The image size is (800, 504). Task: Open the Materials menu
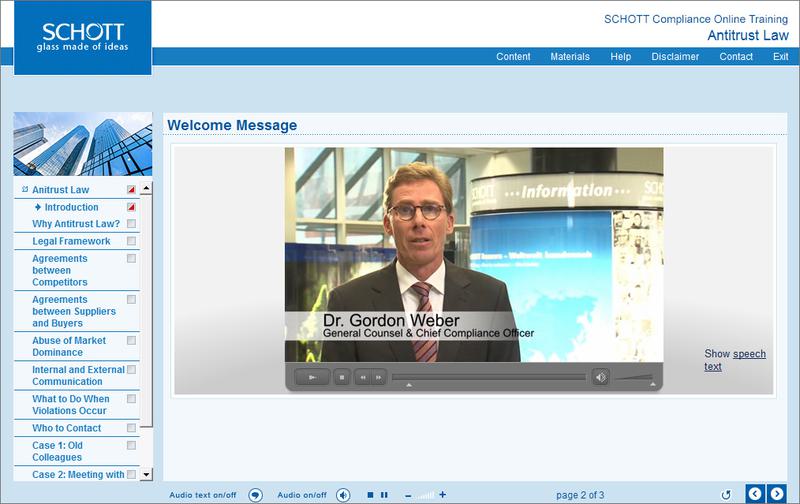tap(570, 57)
